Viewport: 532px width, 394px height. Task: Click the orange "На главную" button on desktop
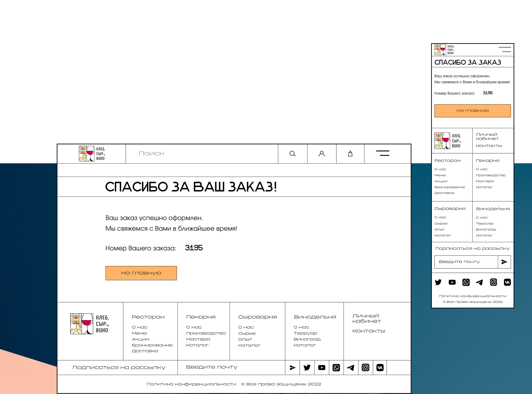pyautogui.click(x=141, y=273)
